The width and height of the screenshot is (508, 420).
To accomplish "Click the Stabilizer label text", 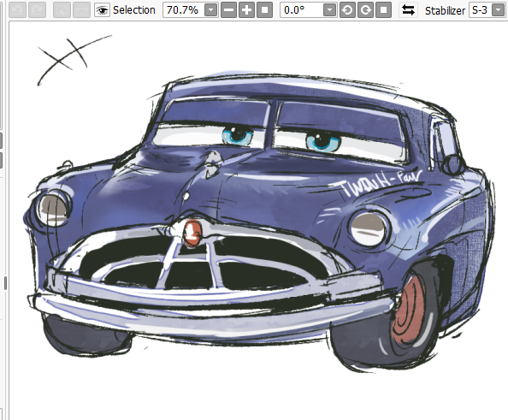I will 445,11.
